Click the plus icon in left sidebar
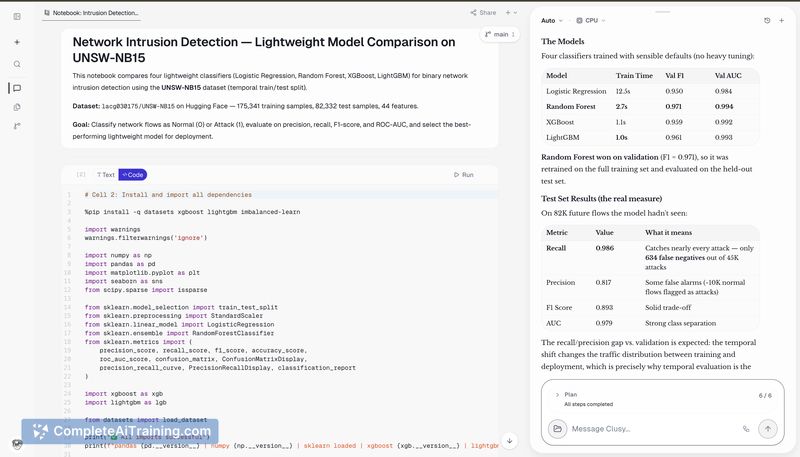 [x=17, y=42]
